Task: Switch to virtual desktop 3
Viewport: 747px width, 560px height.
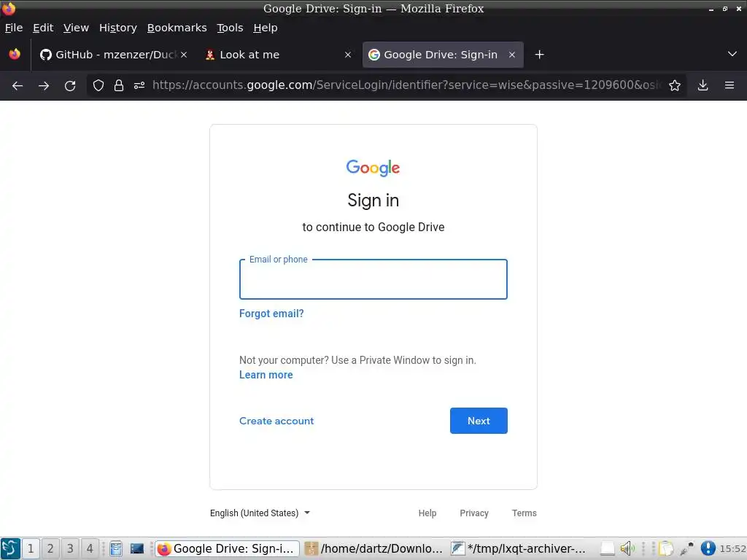Action: pos(70,548)
